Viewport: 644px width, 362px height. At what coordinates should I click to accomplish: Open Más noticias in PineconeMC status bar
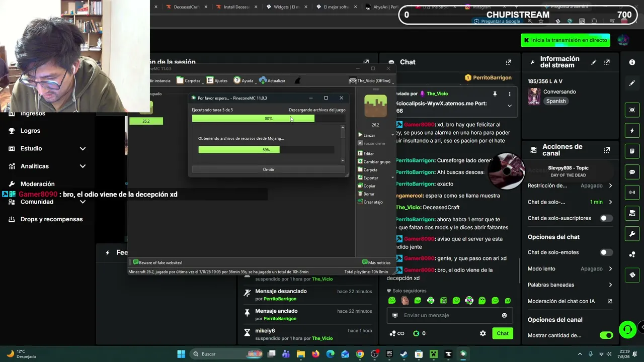376,262
